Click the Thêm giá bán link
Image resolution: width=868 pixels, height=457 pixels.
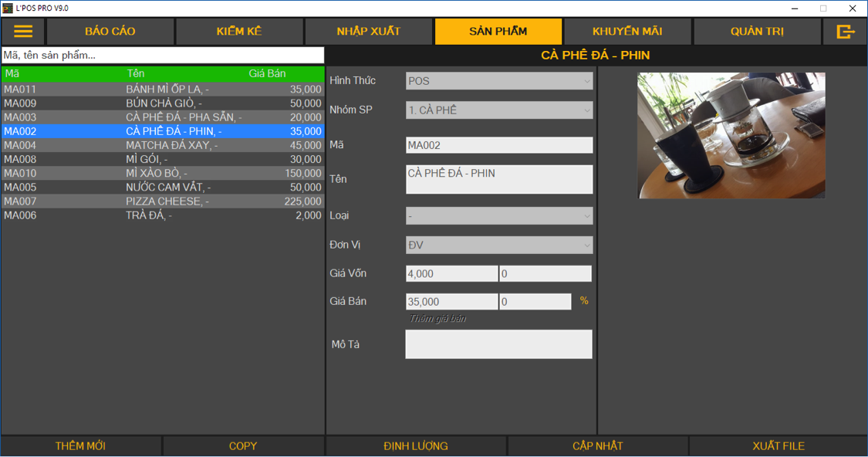tap(437, 319)
